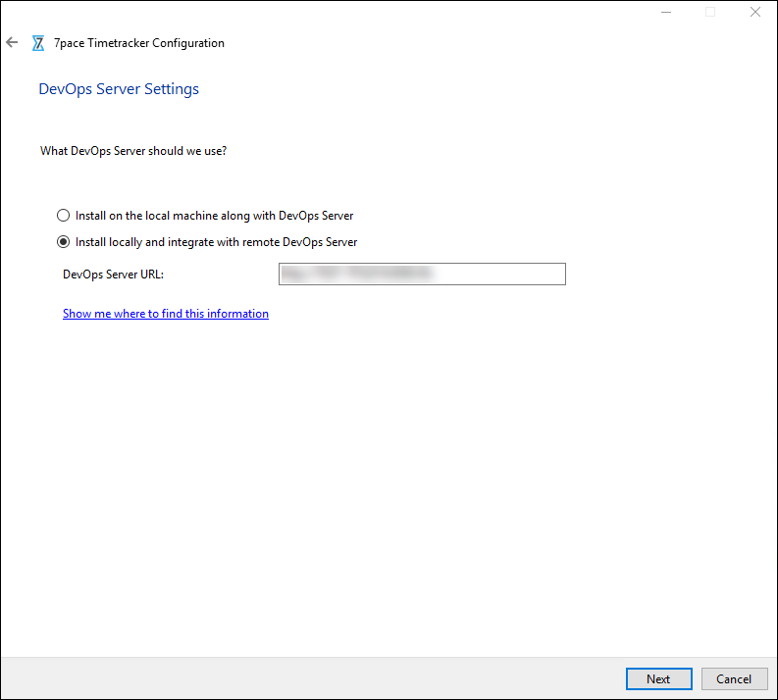
Task: Close the Timetracker Configuration window
Action: [755, 12]
